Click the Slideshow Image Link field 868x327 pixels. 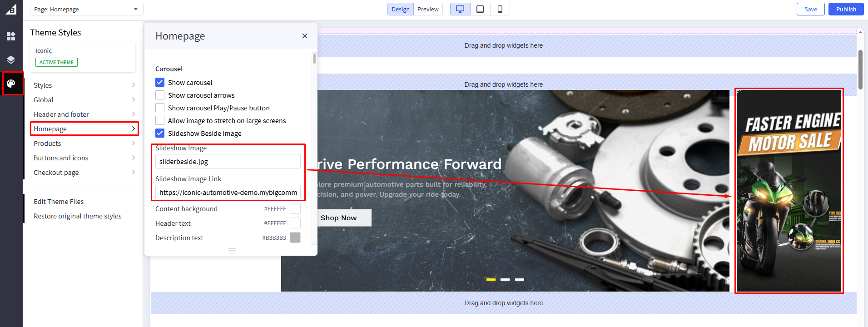(228, 192)
